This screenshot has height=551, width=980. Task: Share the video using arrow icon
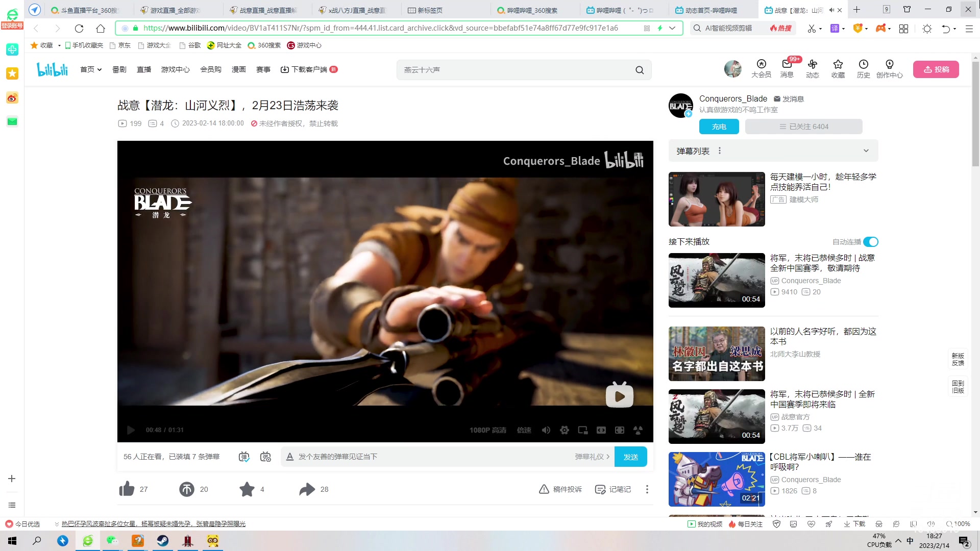[307, 489]
